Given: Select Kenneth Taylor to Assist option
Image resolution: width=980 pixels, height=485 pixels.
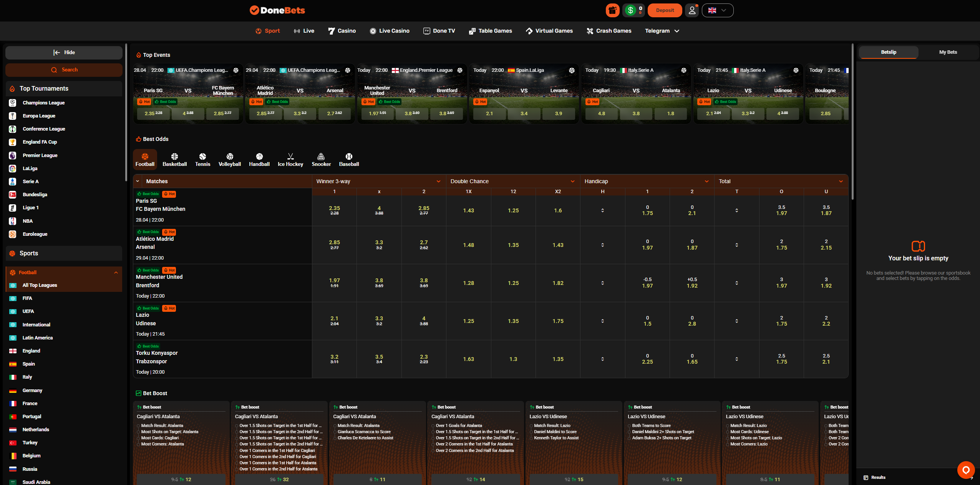Looking at the screenshot, I should point(556,438).
